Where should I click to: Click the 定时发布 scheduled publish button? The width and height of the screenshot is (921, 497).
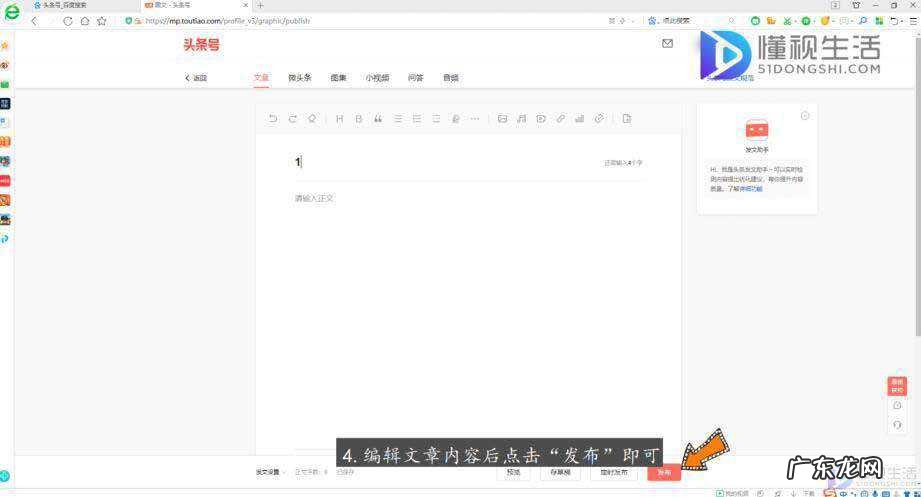614,472
